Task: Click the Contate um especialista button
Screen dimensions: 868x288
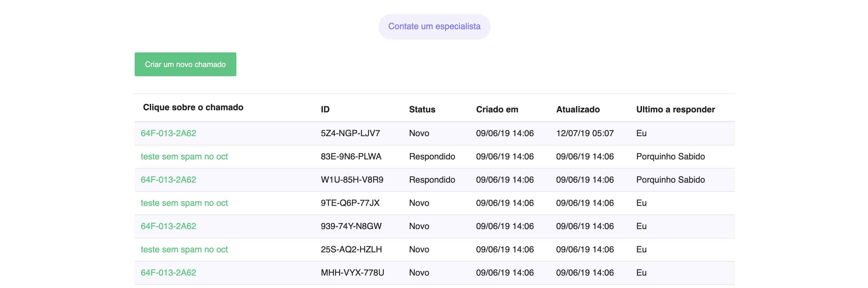Action: pos(434,26)
